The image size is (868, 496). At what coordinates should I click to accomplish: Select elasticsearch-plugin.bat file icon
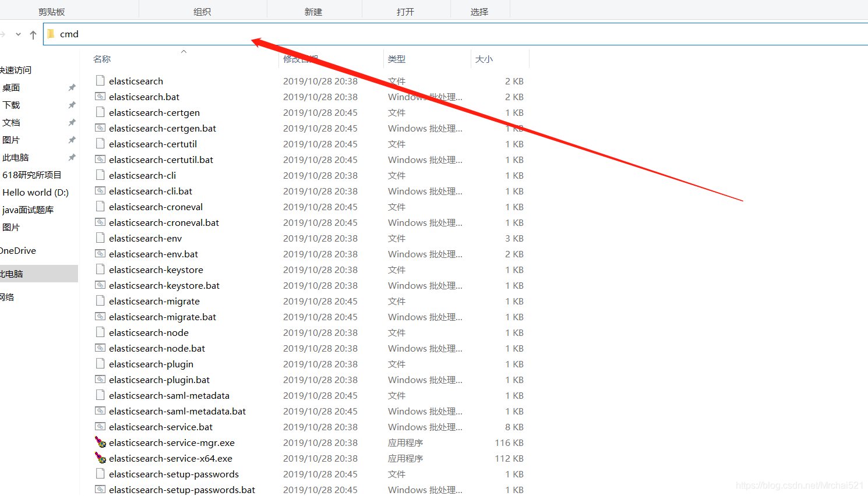pyautogui.click(x=100, y=379)
